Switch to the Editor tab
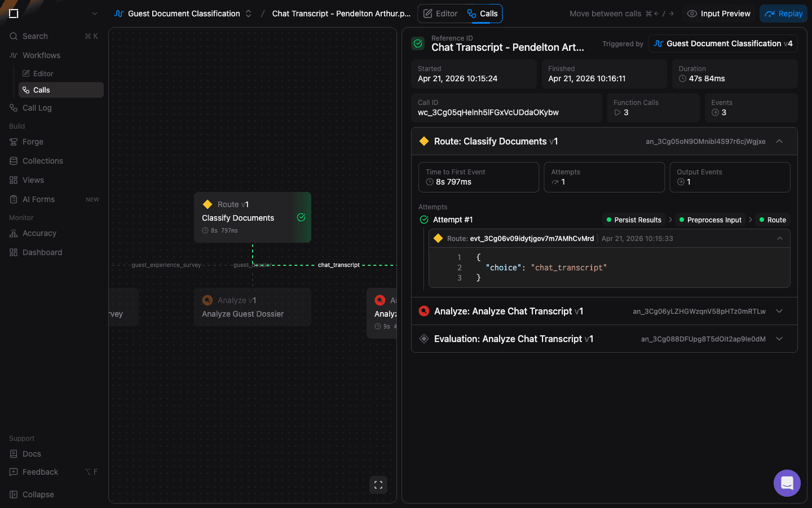The width and height of the screenshot is (812, 508). click(x=440, y=14)
